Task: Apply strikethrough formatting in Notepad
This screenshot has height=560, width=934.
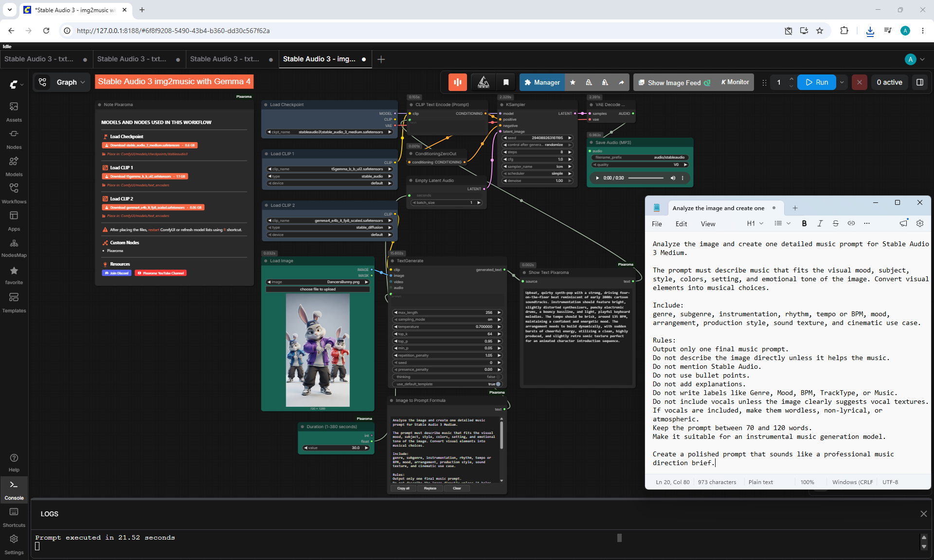Action: coord(835,223)
